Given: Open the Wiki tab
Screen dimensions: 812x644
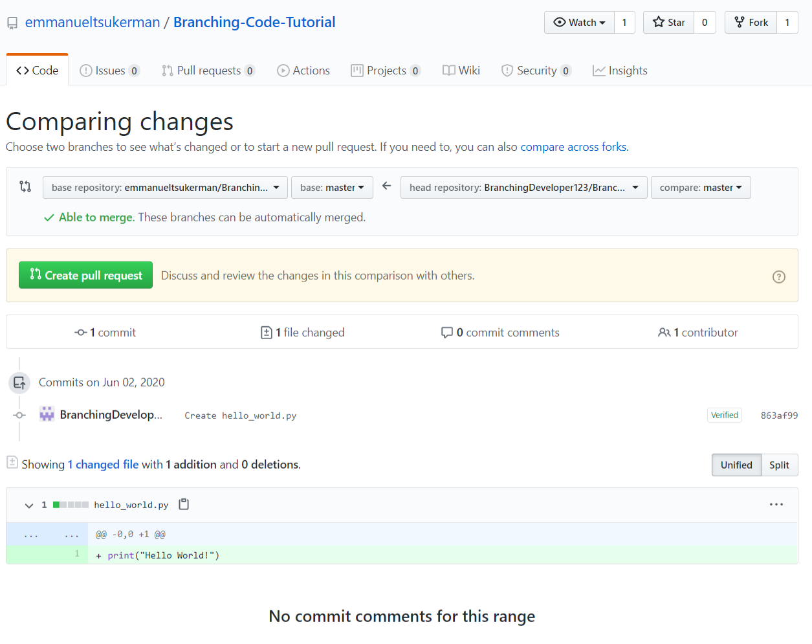Looking at the screenshot, I should coord(461,71).
